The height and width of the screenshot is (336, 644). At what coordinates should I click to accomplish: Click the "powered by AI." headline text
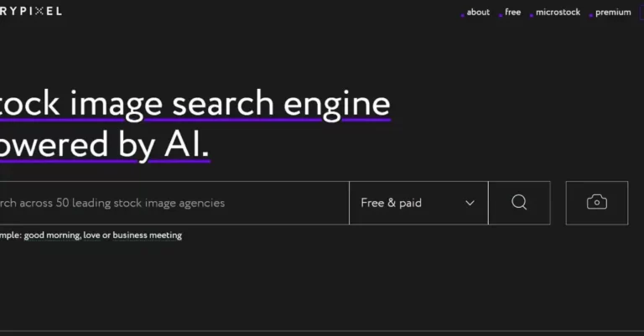pyautogui.click(x=104, y=145)
